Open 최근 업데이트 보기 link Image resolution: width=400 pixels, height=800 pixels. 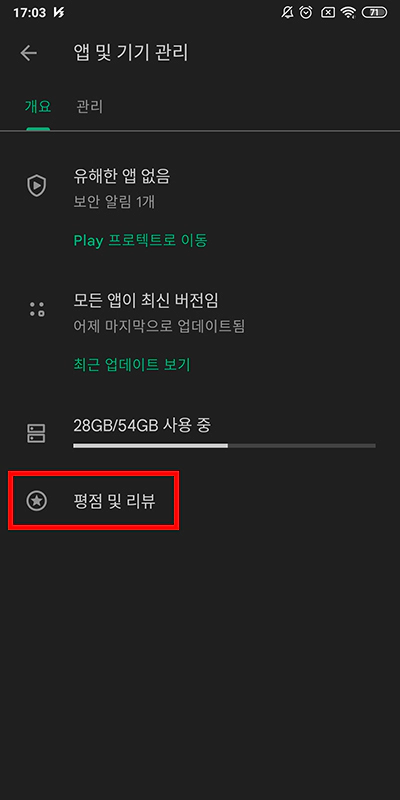click(132, 365)
